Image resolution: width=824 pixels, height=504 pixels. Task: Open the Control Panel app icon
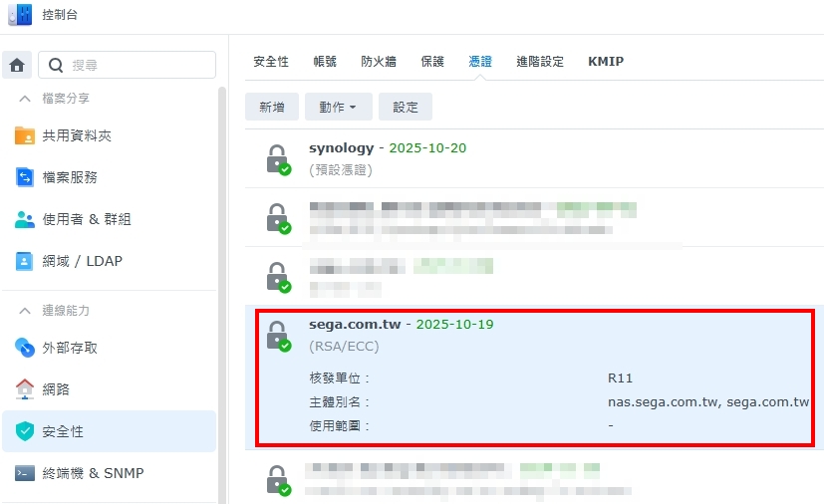coord(20,14)
